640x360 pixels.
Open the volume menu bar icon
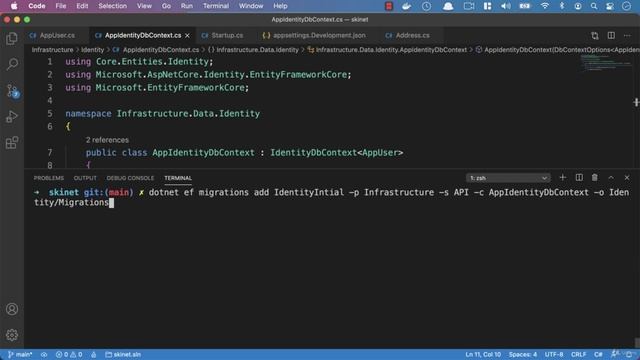tap(506, 6)
